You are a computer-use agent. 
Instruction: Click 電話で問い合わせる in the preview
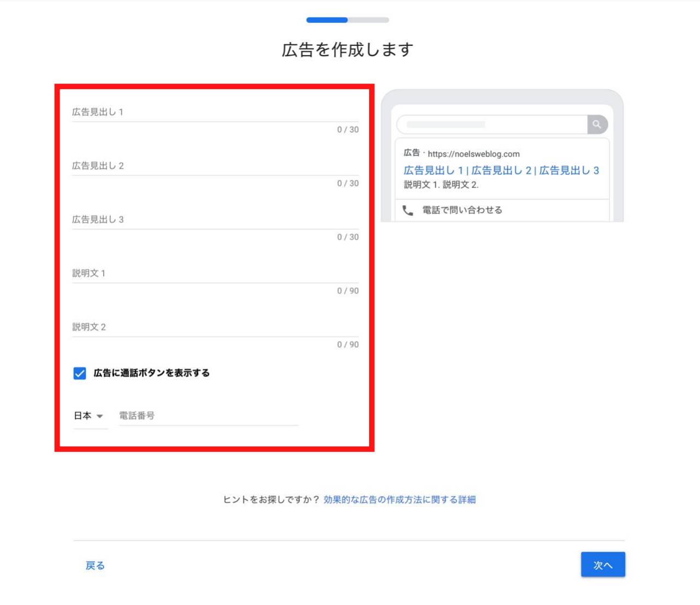click(462, 210)
